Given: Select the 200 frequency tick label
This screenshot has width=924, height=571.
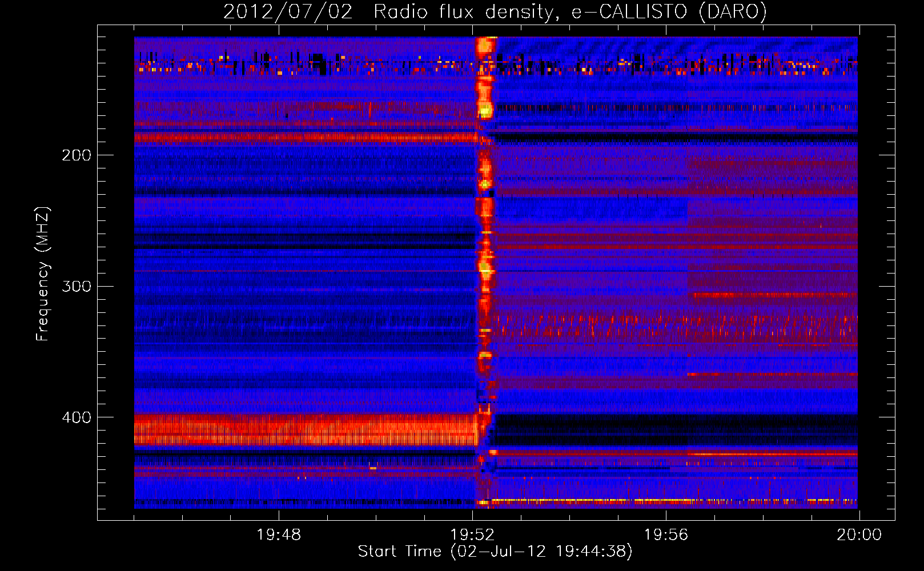Looking at the screenshot, I should (77, 155).
